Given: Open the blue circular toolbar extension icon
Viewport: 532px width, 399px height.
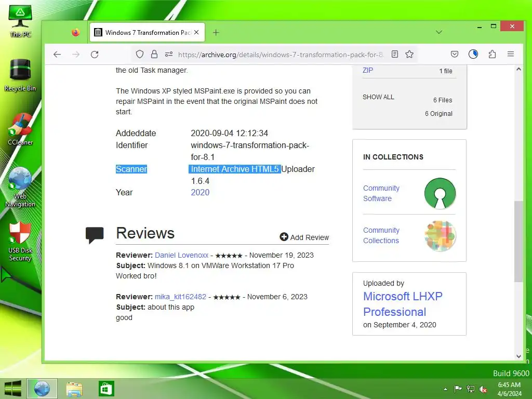Looking at the screenshot, I should (x=473, y=54).
